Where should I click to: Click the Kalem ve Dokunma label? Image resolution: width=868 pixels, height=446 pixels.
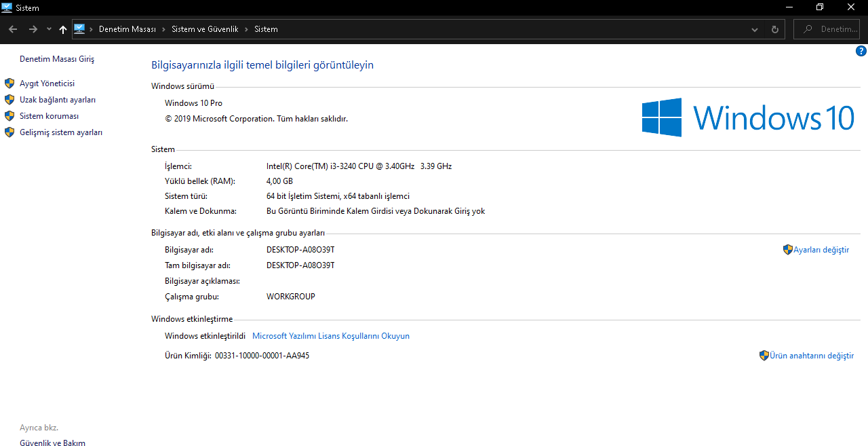point(201,211)
